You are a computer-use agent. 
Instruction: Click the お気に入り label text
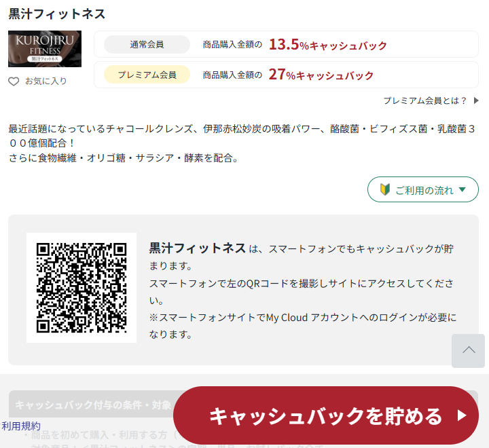pyautogui.click(x=46, y=81)
